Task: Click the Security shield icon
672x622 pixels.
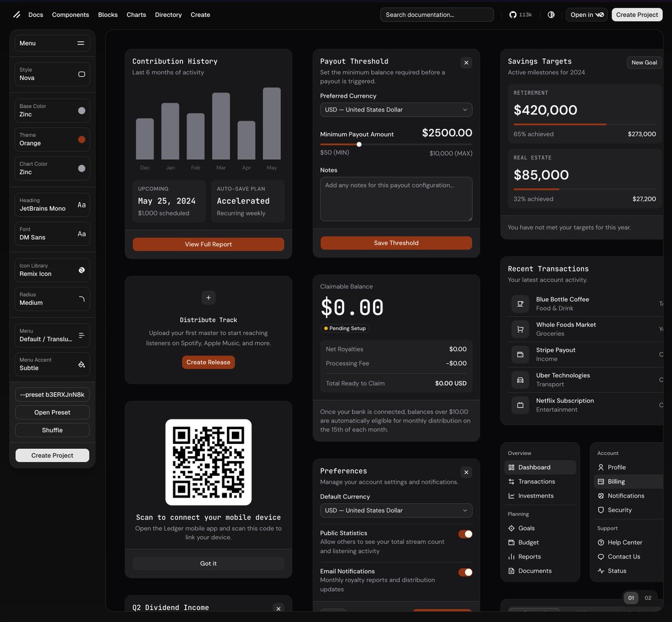Action: tap(601, 510)
